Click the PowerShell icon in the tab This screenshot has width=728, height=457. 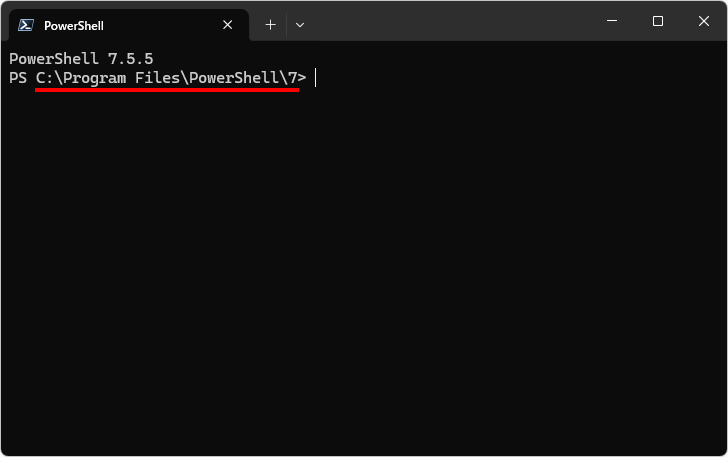click(26, 25)
